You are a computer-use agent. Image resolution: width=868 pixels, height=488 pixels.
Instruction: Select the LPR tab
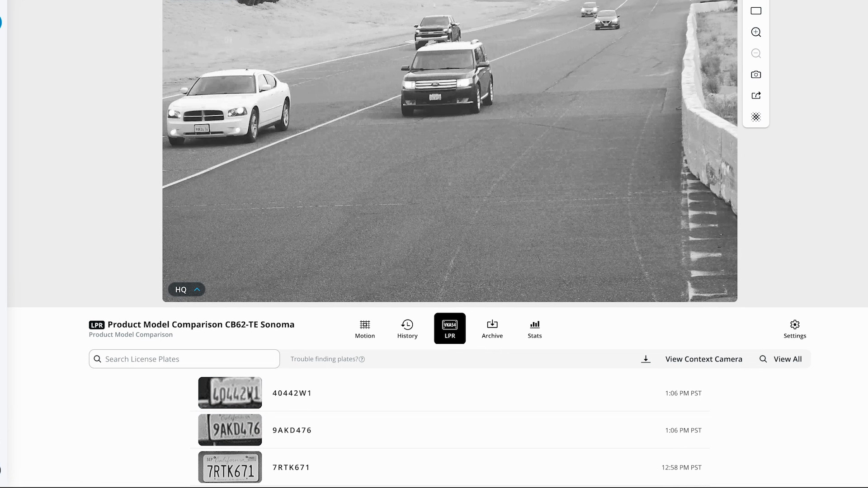coord(449,328)
